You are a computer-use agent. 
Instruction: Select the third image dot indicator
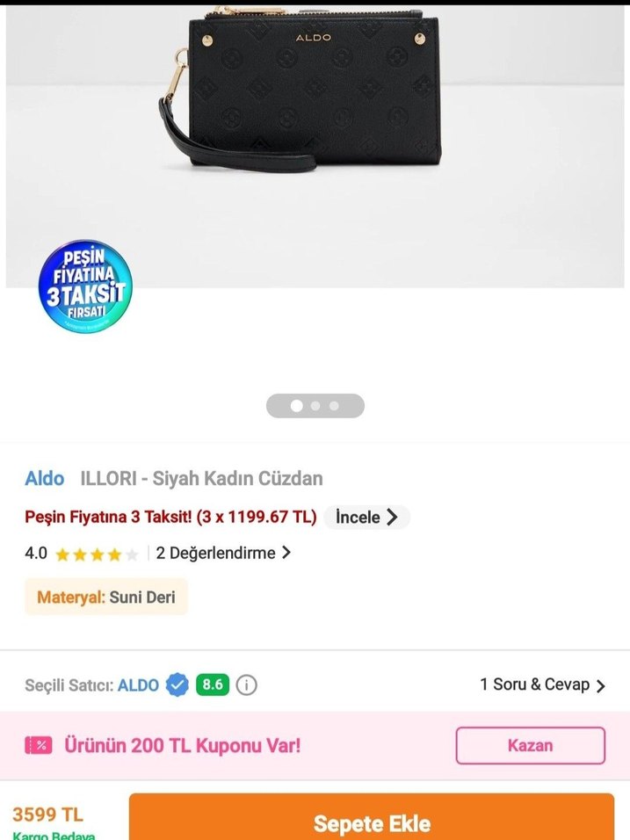click(x=334, y=406)
